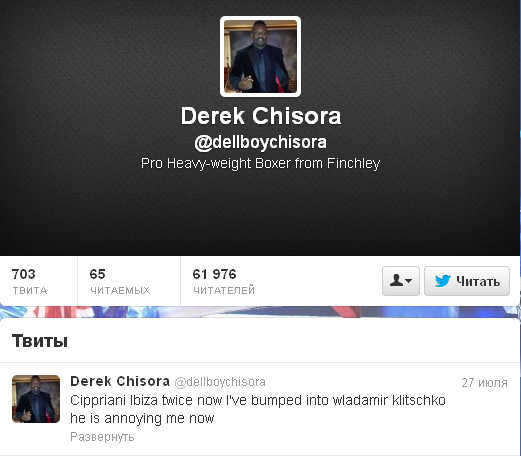Expand the tweet via Развернуть
521x456 pixels.
(102, 437)
